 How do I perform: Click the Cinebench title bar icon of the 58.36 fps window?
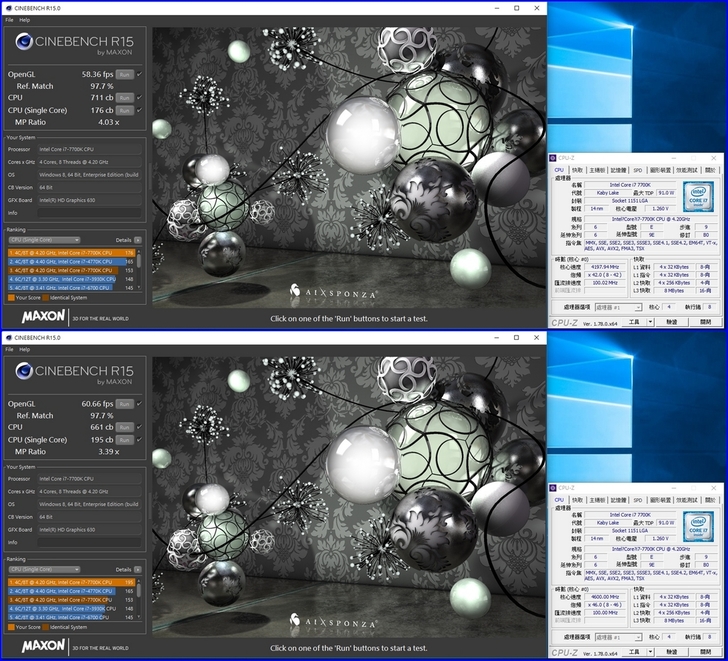pos(6,8)
